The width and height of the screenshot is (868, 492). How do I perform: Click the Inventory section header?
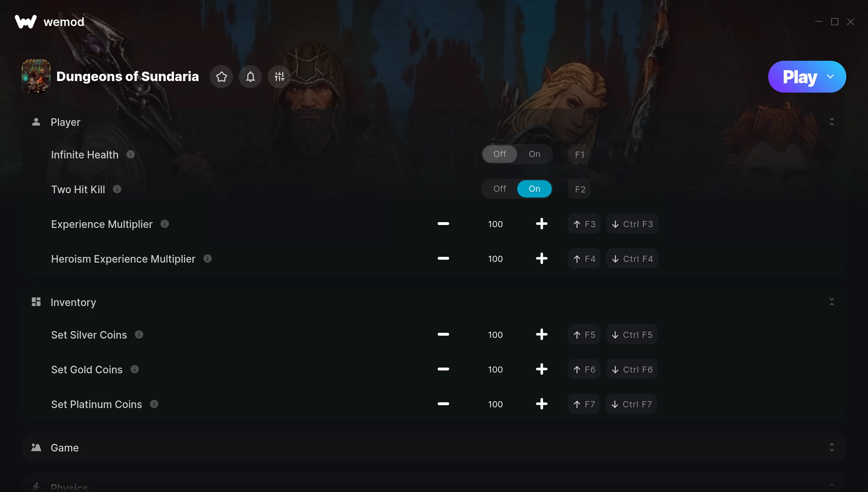[434, 302]
